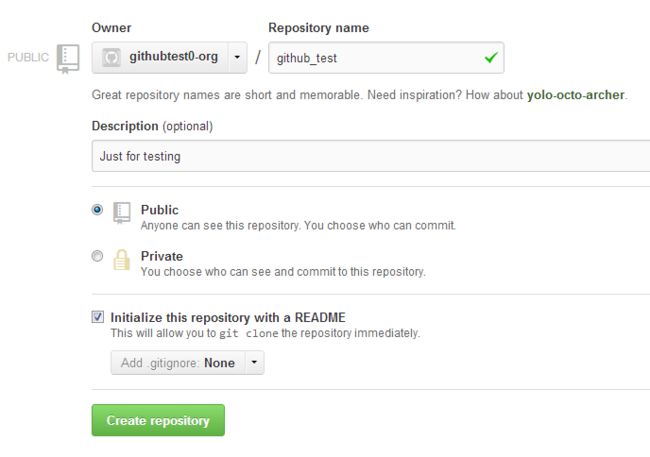The height and width of the screenshot is (457, 650).
Task: Click the Create repository button
Action: 158,420
